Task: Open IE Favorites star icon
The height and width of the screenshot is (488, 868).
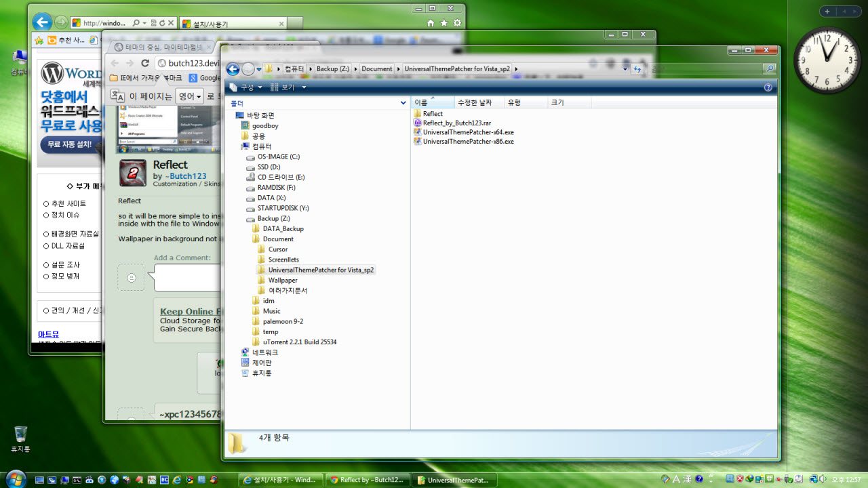Action: (444, 23)
